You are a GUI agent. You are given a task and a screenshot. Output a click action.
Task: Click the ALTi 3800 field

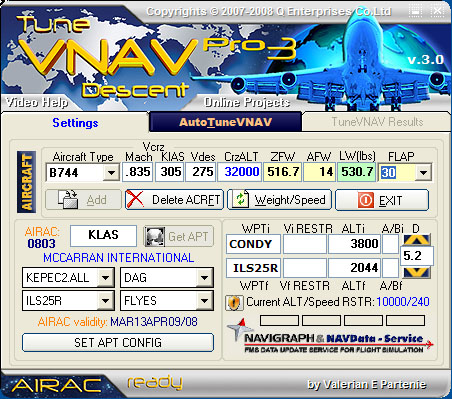pos(354,244)
